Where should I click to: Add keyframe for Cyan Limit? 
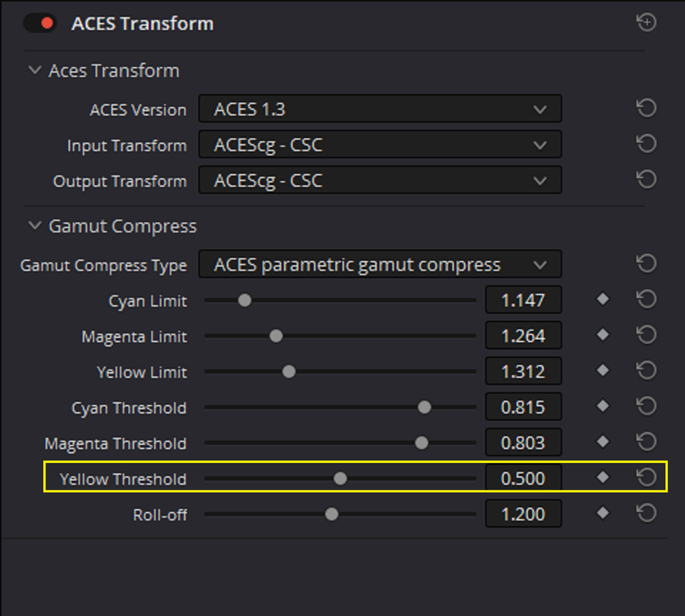click(x=603, y=300)
